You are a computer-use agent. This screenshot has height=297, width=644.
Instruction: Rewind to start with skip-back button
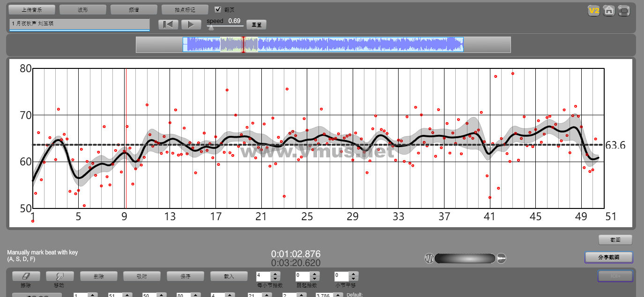coord(168,24)
